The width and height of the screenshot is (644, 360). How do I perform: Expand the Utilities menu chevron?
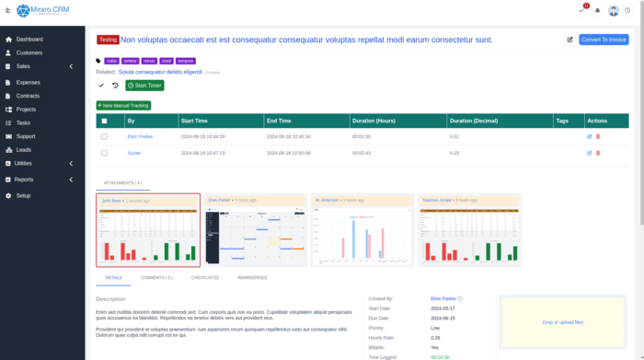click(71, 164)
